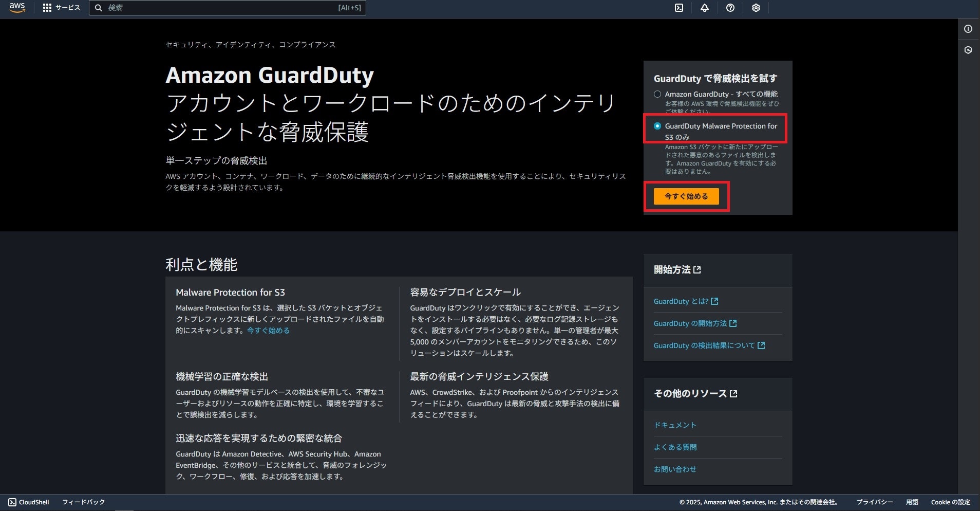Open the サービス menu
The width and height of the screenshot is (980, 511).
point(67,8)
